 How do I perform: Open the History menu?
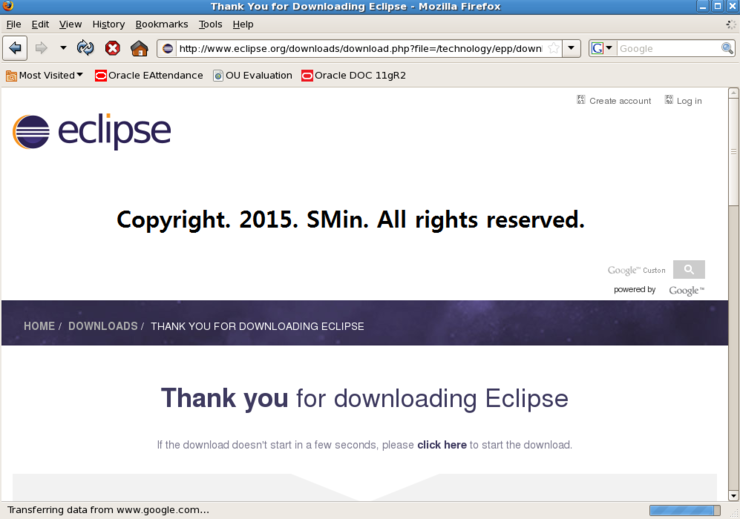(x=108, y=24)
